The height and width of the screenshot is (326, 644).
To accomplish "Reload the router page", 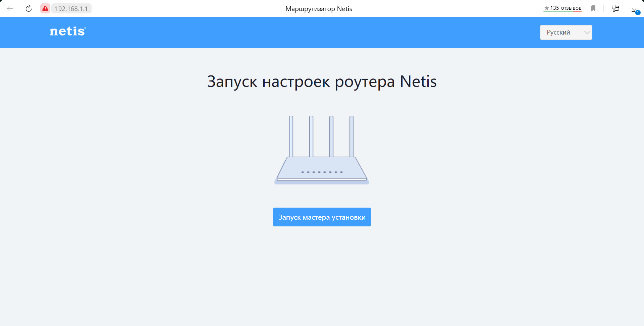I will (x=29, y=9).
